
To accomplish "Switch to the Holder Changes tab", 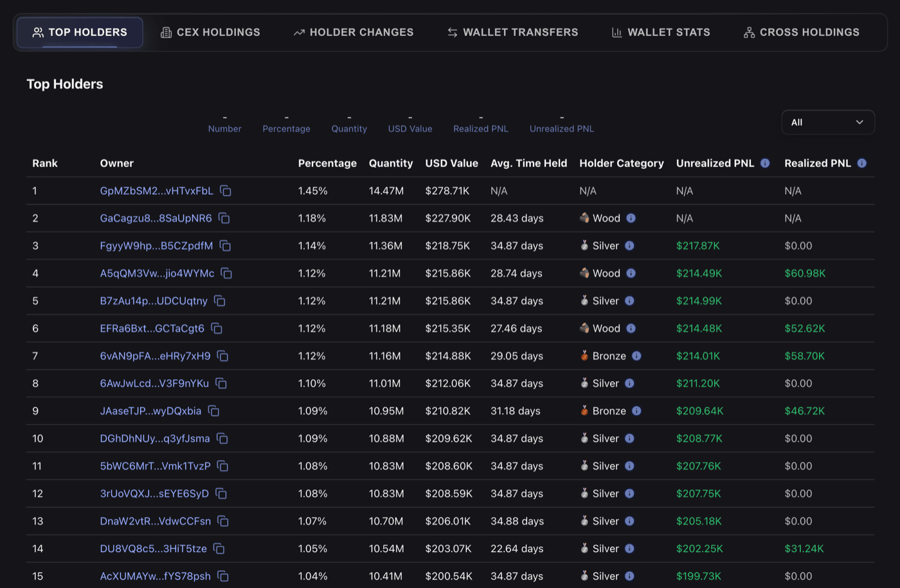I will click(x=353, y=31).
